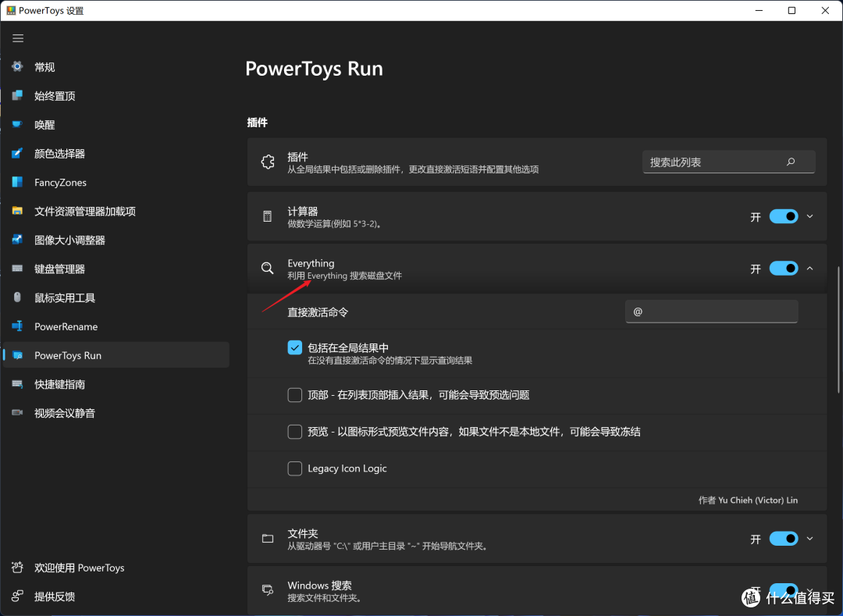843x616 pixels.
Task: Select 常规 in the sidebar
Action: point(44,66)
